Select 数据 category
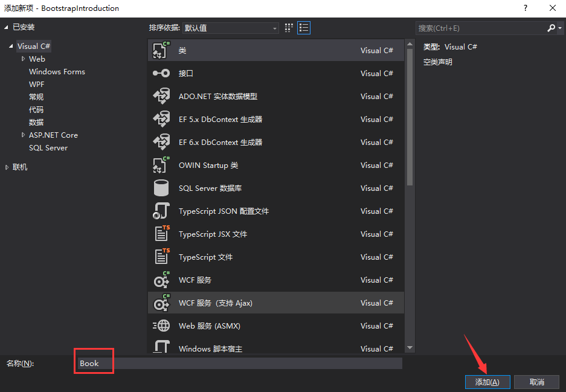This screenshot has height=392, width=566. pyautogui.click(x=36, y=123)
